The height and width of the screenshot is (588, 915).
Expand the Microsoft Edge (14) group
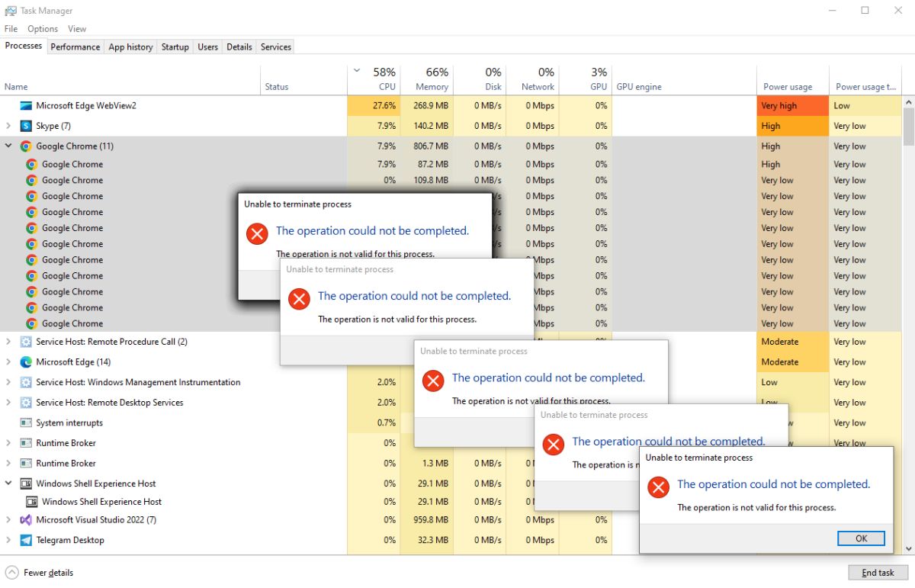8,361
